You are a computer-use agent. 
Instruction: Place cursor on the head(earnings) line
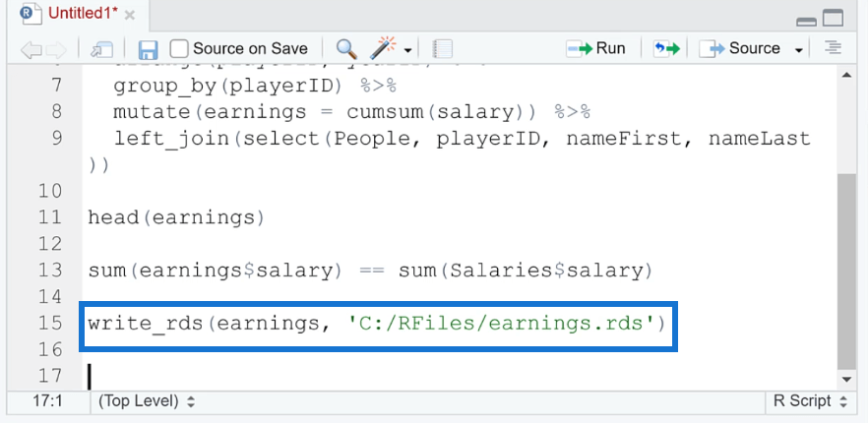(176, 217)
